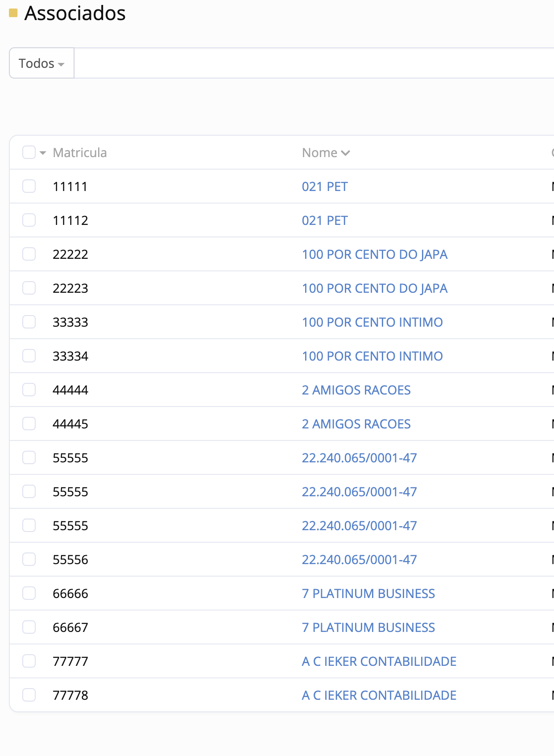
Task: Select the row checkbox for matricula 22223
Action: pyautogui.click(x=29, y=288)
